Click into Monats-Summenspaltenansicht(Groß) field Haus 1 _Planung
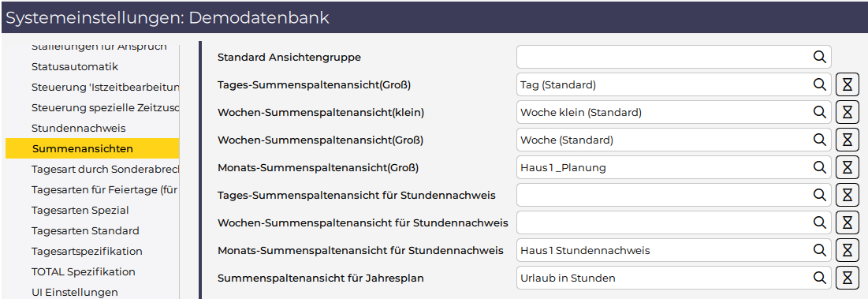 674,167
